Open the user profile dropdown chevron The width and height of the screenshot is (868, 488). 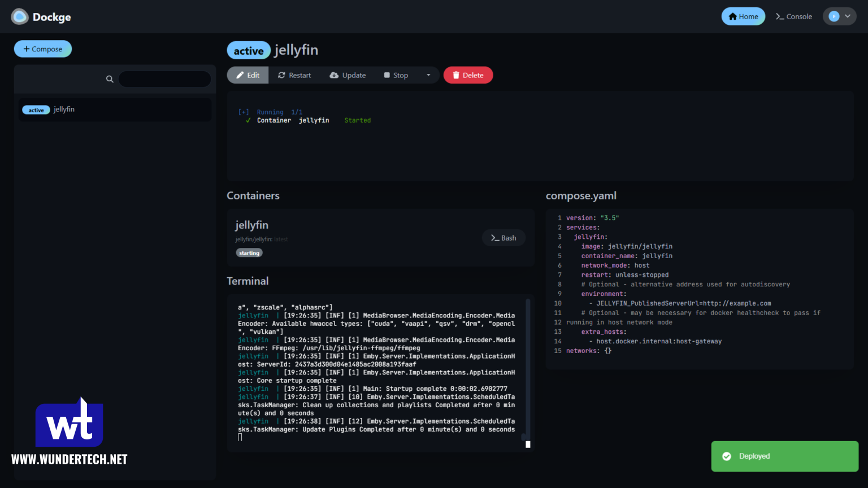coord(848,16)
